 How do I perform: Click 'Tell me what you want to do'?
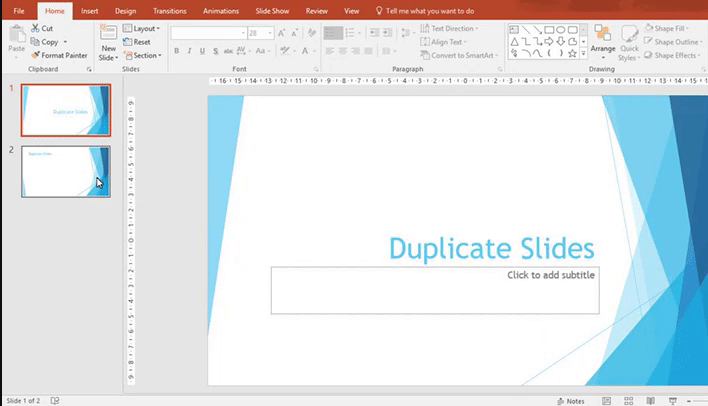[x=431, y=10]
